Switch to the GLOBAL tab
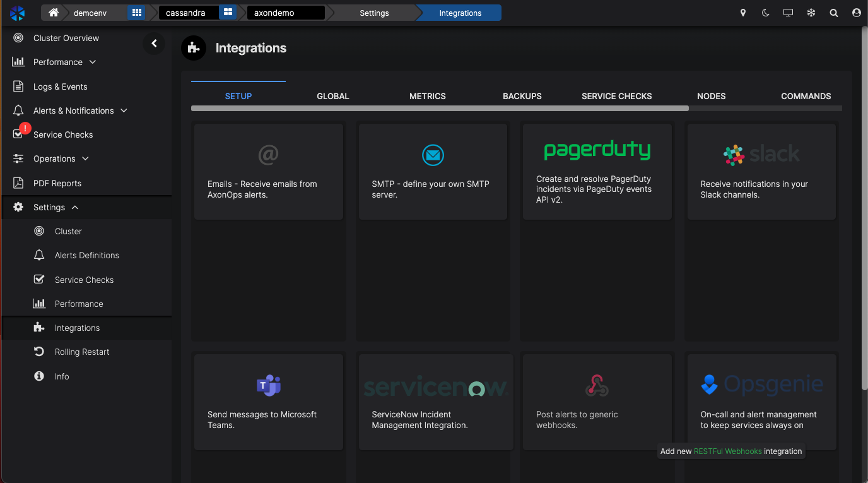The image size is (868, 483). (x=333, y=96)
